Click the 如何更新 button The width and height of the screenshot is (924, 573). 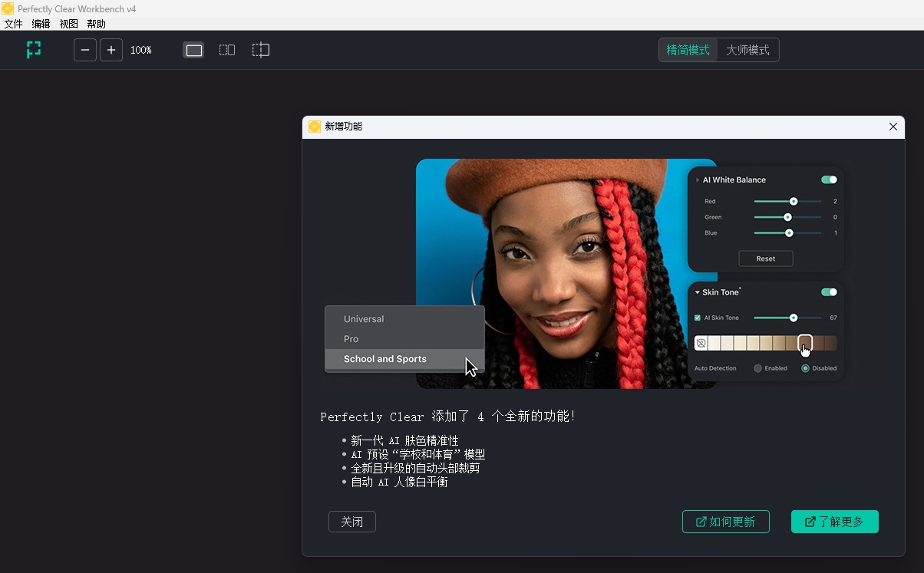coord(726,522)
